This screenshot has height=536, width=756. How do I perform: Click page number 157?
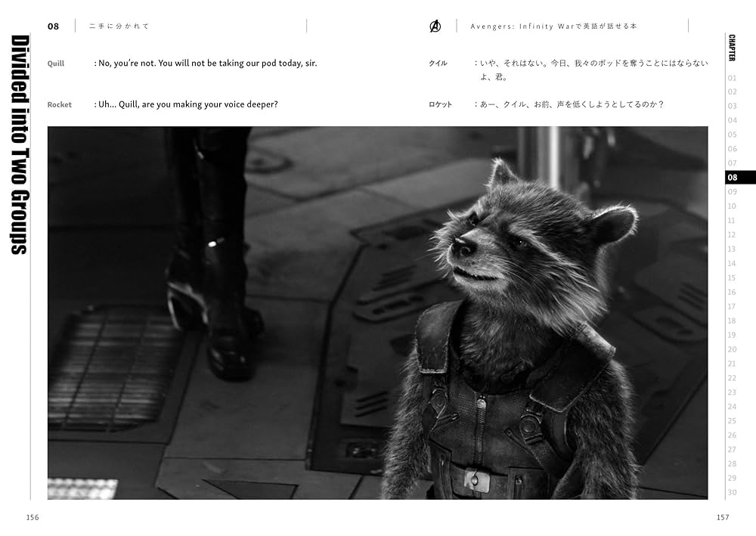click(723, 517)
